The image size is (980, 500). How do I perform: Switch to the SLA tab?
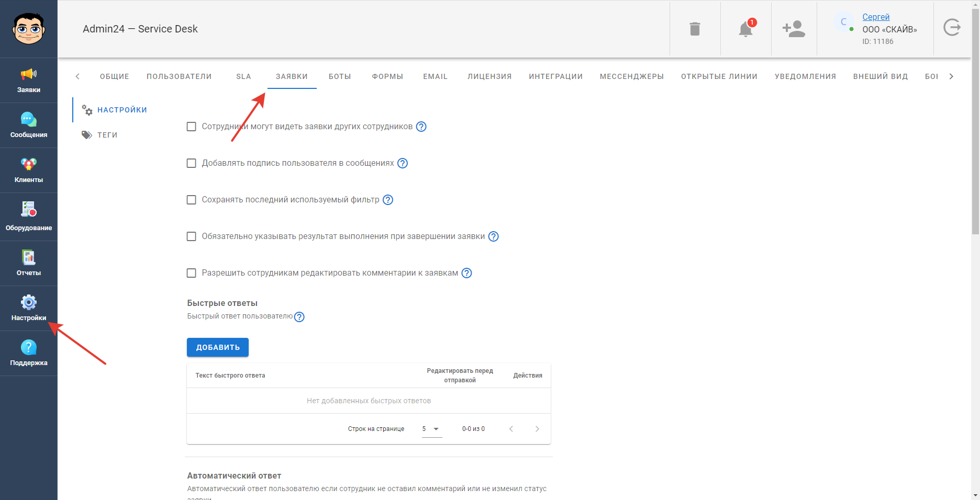tap(244, 76)
